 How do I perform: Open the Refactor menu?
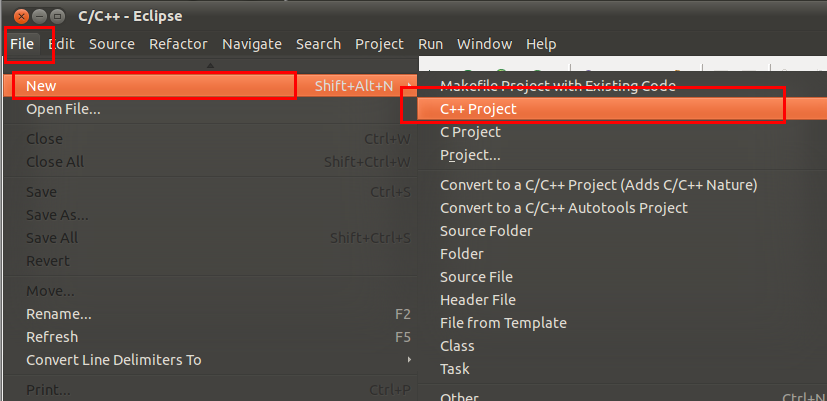(x=178, y=44)
